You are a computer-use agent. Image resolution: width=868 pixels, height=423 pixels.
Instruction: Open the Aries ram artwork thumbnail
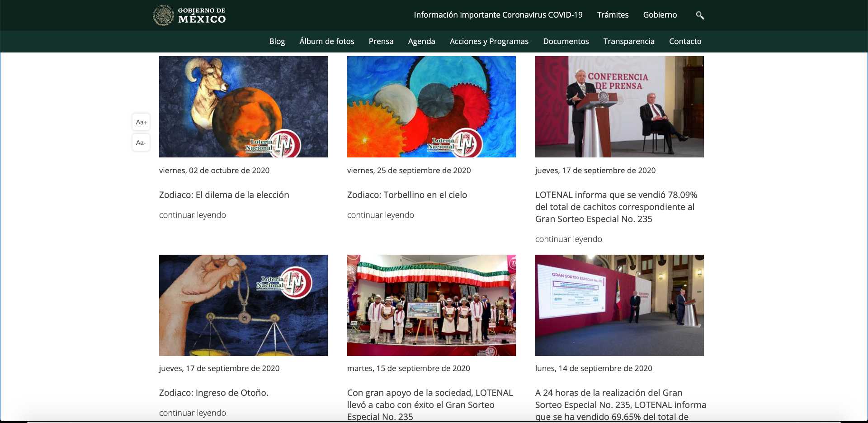click(x=243, y=107)
